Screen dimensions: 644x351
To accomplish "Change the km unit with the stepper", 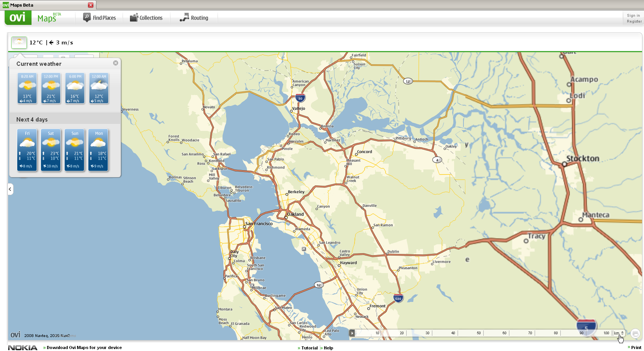I will coord(621,333).
